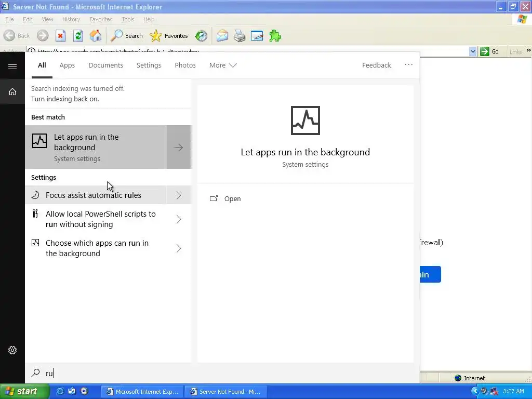Expand the More dropdown in search tabs

223,65
